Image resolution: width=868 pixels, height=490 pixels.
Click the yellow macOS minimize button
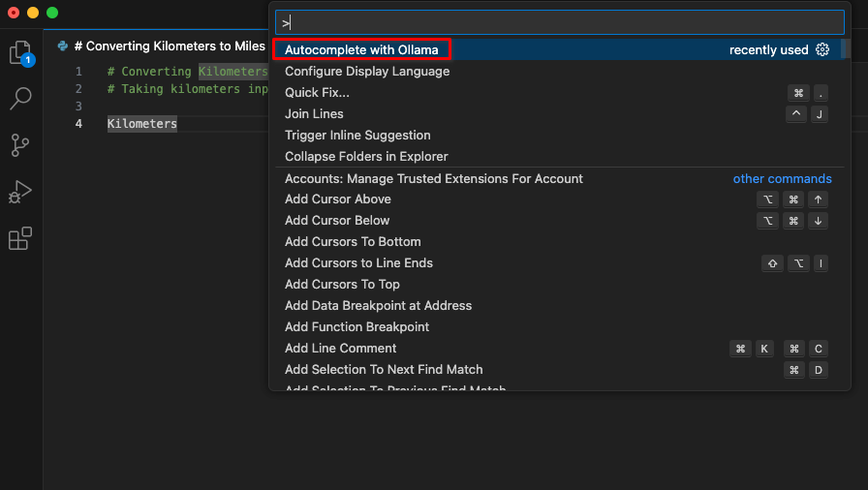(33, 13)
